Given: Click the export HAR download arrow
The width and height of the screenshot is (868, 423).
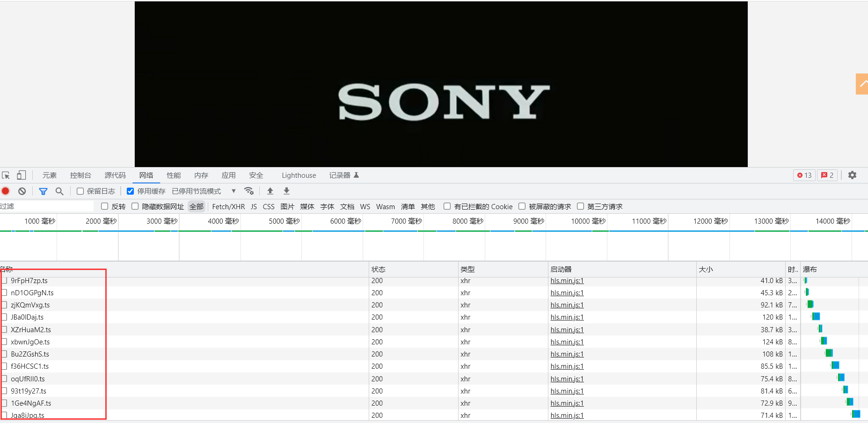Looking at the screenshot, I should point(287,191).
